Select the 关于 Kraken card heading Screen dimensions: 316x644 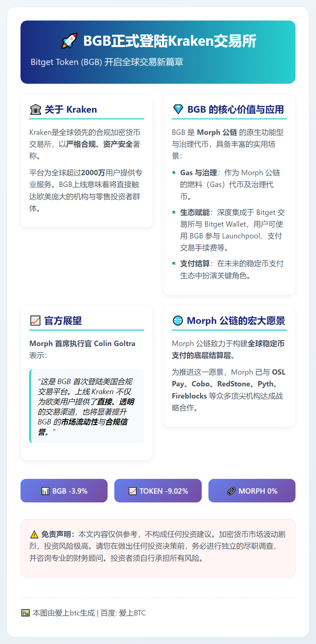click(x=71, y=110)
